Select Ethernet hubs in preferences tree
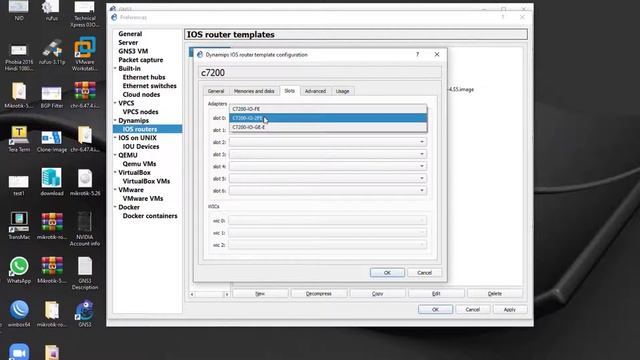Screen dimensions: 640x360 click(144, 77)
